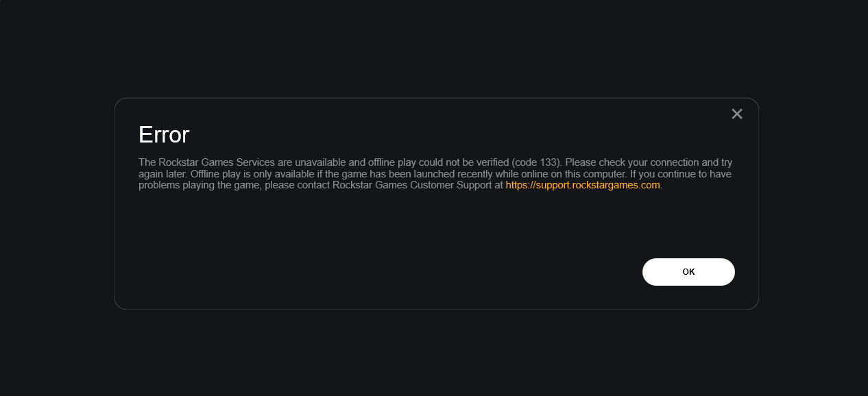The image size is (868, 396).
Task: Click the Error heading text
Action: [x=164, y=134]
